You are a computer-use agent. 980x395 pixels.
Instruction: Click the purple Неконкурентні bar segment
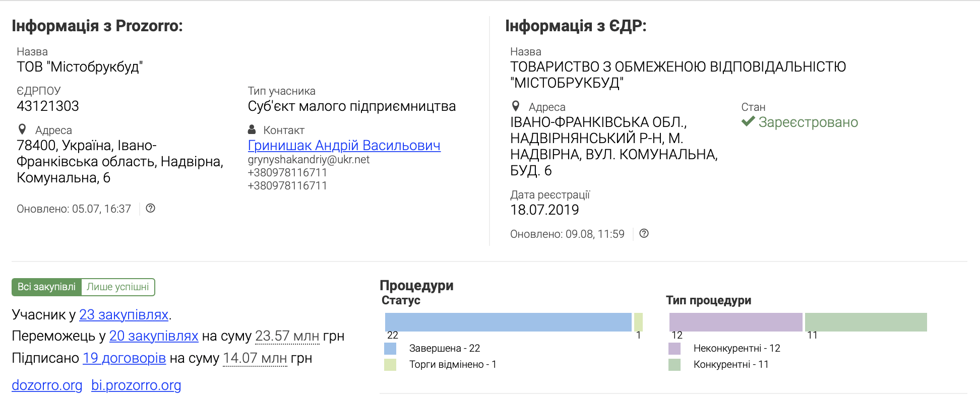click(x=736, y=322)
